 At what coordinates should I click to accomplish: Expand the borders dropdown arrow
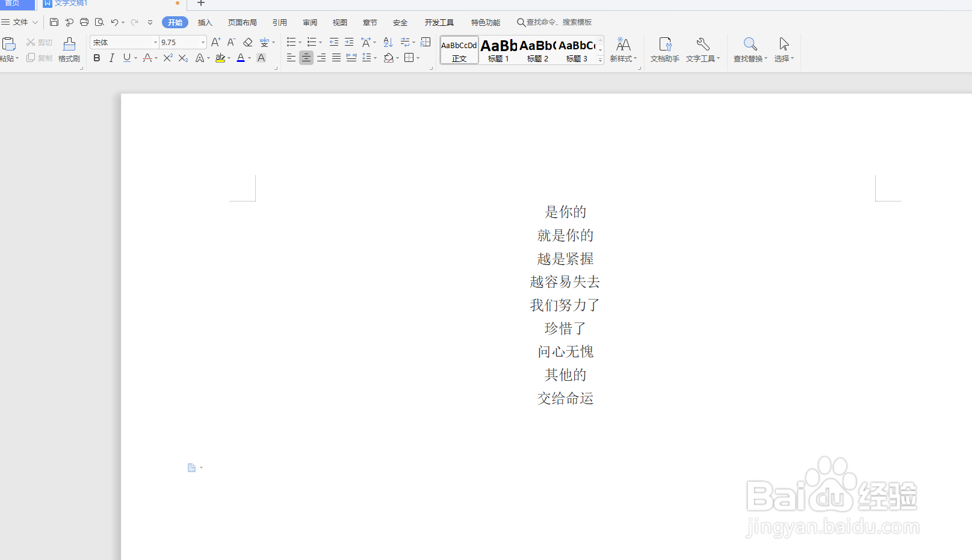point(418,58)
